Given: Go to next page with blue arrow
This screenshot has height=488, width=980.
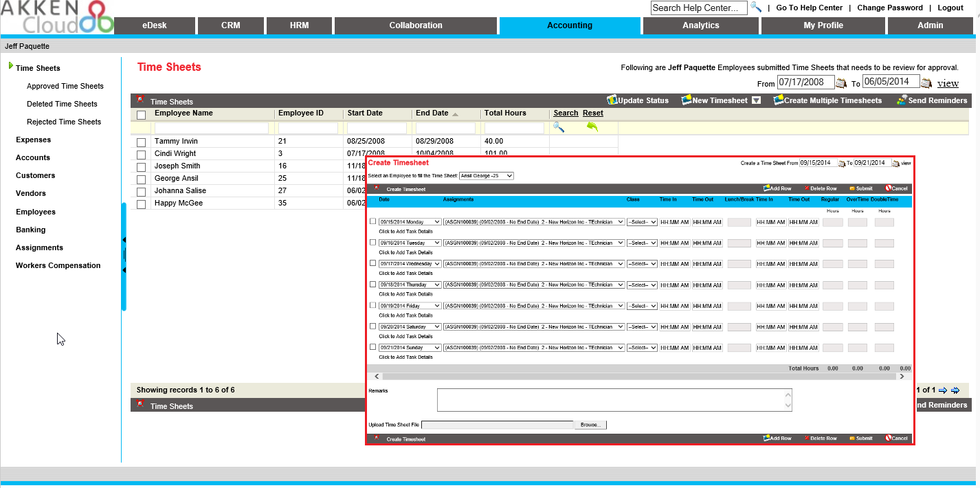Looking at the screenshot, I should pos(943,390).
